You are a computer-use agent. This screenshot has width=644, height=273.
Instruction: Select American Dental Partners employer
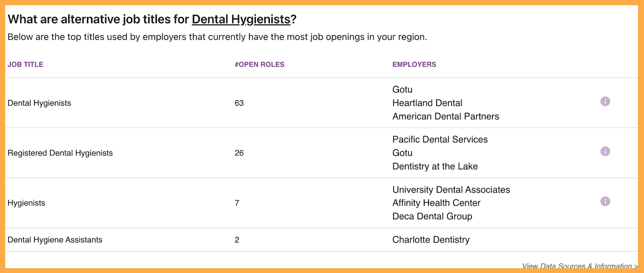[446, 116]
